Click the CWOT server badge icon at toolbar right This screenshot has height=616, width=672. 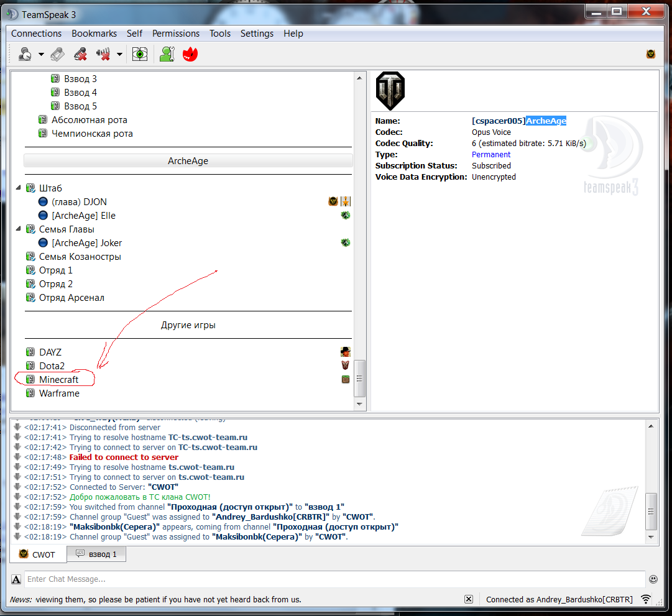651,54
